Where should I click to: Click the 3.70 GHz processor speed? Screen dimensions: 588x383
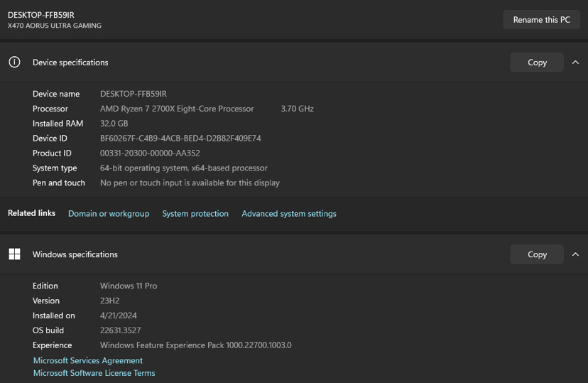click(297, 109)
